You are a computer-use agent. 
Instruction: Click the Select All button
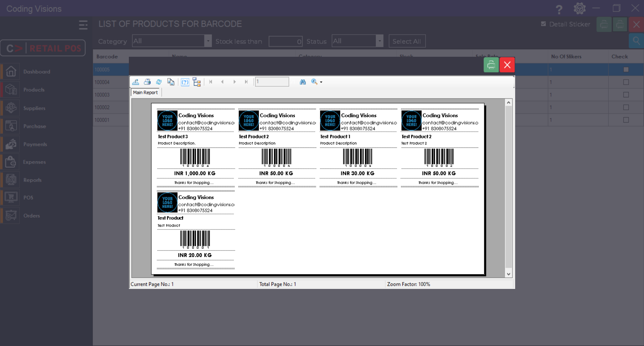pyautogui.click(x=407, y=41)
